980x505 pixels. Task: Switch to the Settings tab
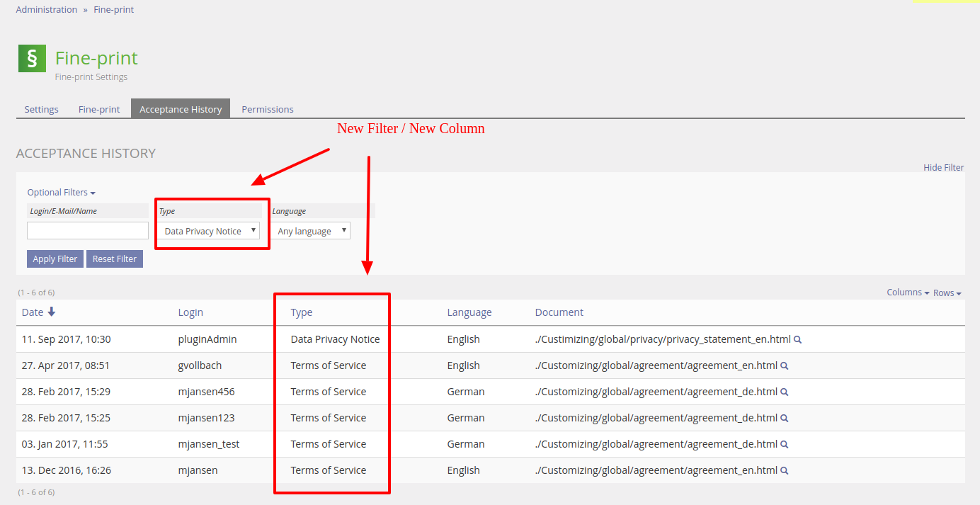pos(41,109)
